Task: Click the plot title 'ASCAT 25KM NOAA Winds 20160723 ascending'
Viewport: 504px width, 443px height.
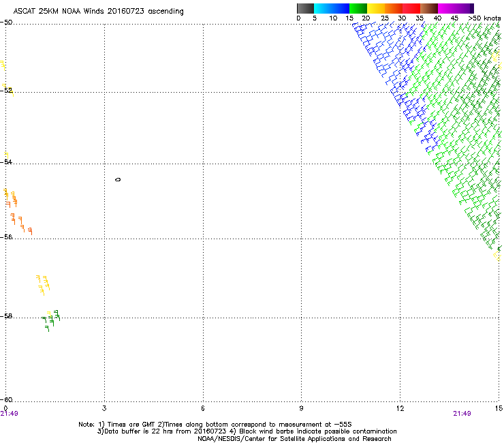Action: pyautogui.click(x=98, y=12)
